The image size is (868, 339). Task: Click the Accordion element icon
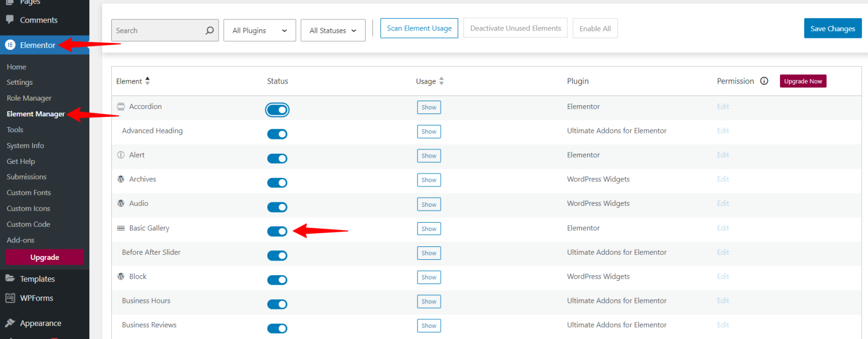[x=120, y=106]
